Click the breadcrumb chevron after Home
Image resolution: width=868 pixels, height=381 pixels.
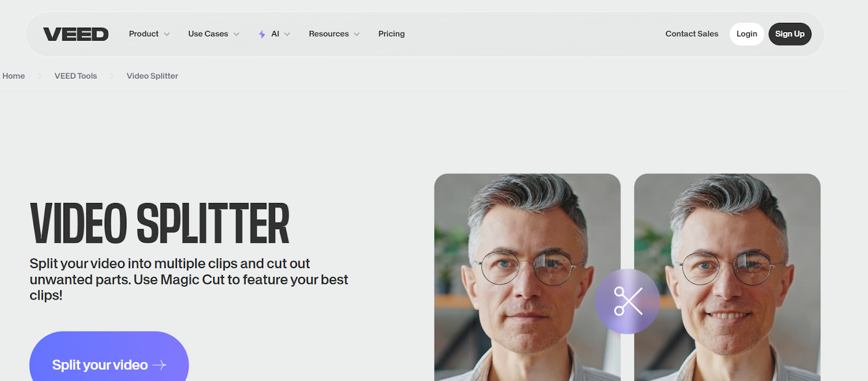pyautogui.click(x=40, y=77)
